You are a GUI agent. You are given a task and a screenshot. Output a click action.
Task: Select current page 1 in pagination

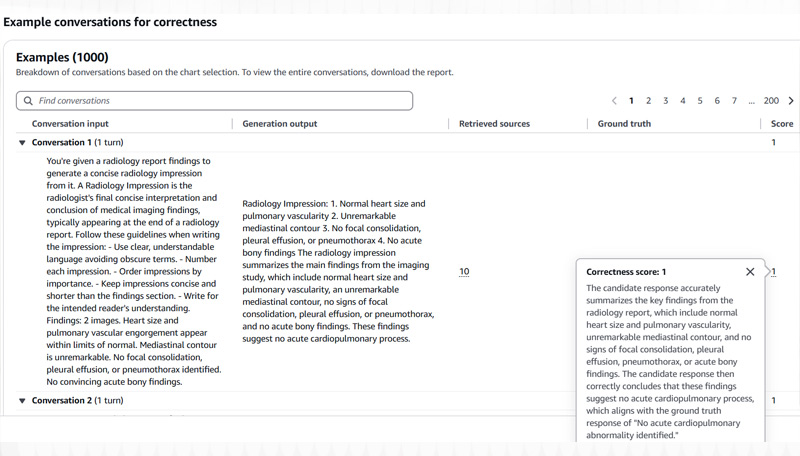(x=631, y=101)
